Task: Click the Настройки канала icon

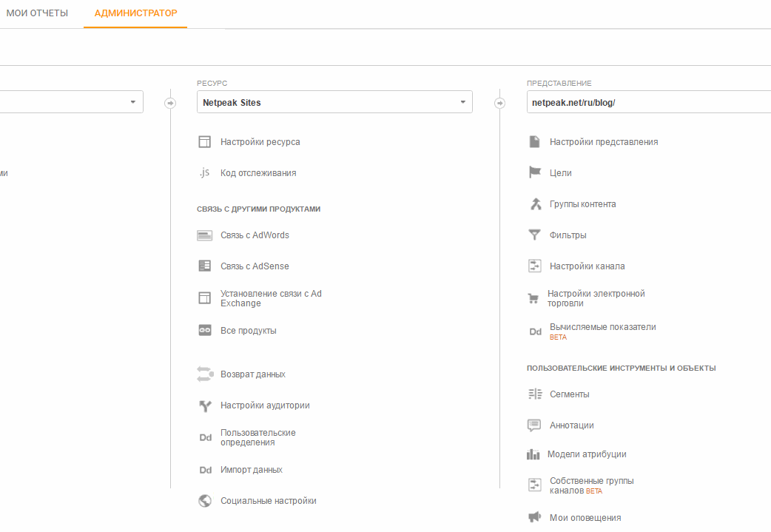Action: [534, 266]
